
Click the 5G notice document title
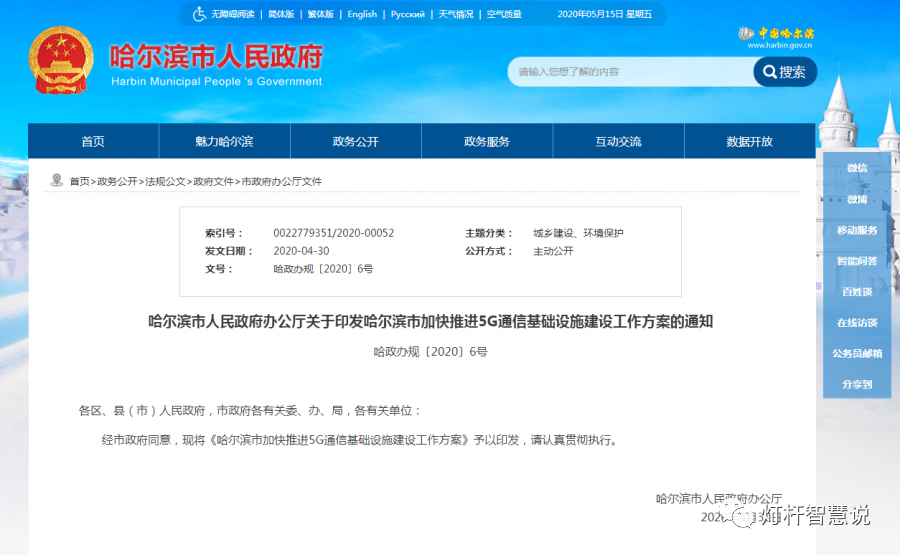[430, 321]
